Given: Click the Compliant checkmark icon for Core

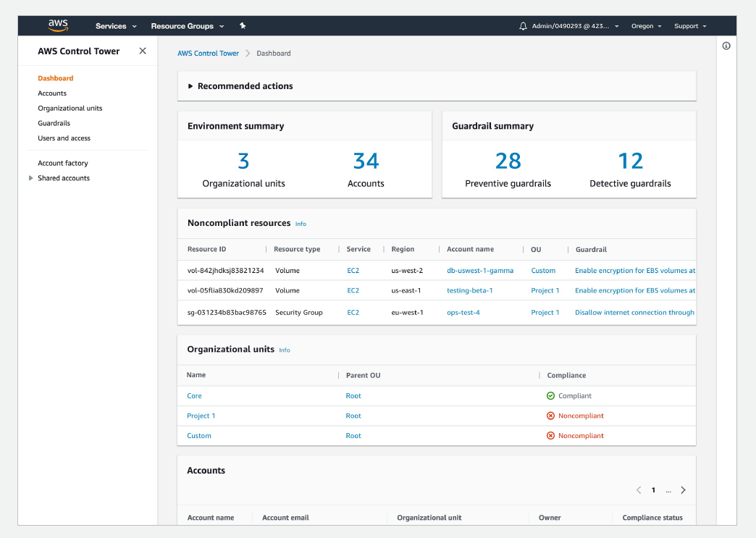Looking at the screenshot, I should (550, 396).
